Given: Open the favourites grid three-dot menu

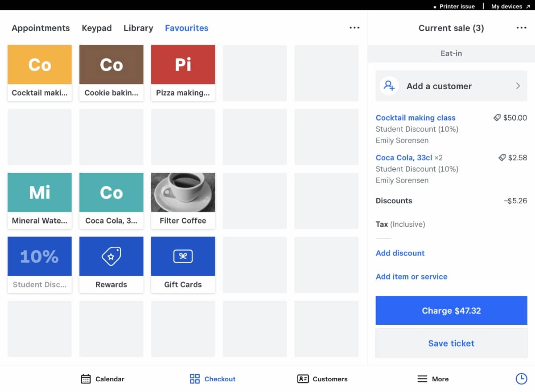Looking at the screenshot, I should [x=354, y=28].
